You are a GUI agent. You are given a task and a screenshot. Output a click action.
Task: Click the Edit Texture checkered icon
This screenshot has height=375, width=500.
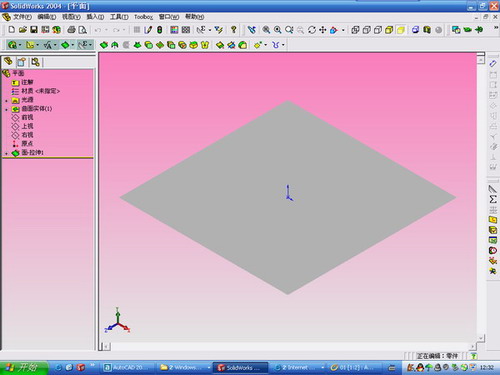[x=186, y=30]
